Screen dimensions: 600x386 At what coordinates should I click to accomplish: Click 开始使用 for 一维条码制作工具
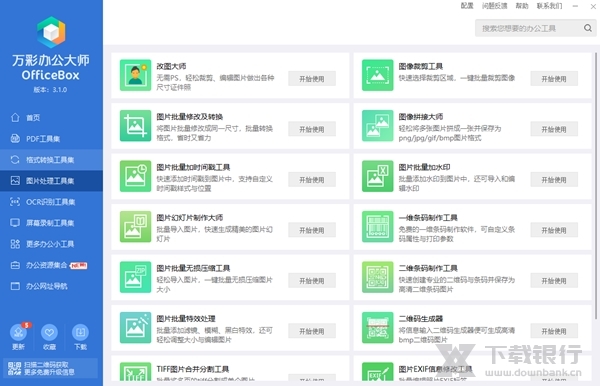tap(554, 230)
